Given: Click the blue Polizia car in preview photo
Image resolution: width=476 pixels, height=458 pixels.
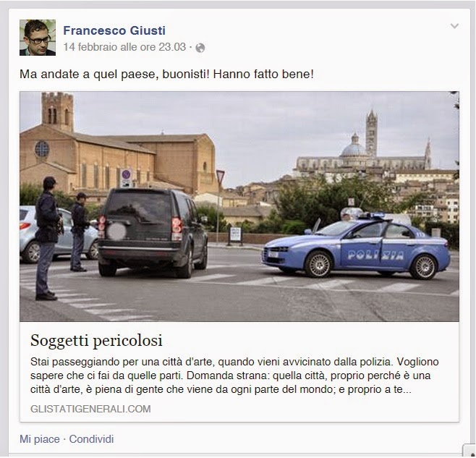Looking at the screenshot, I should pyautogui.click(x=356, y=246).
